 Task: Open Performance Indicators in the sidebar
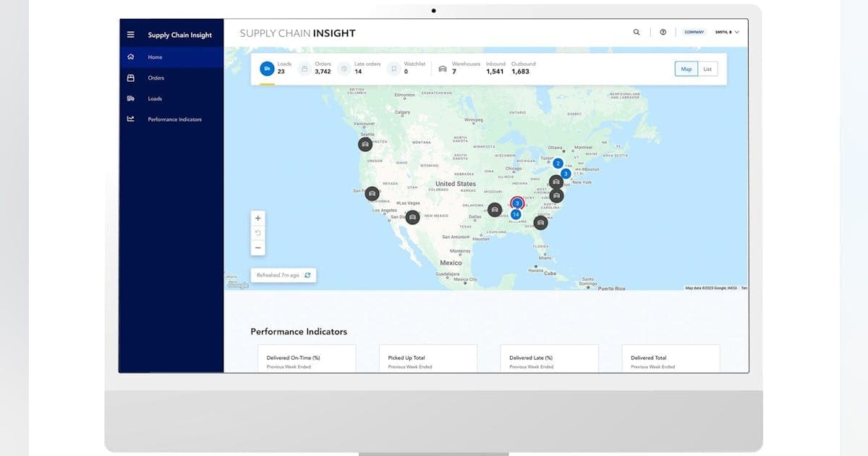171,119
